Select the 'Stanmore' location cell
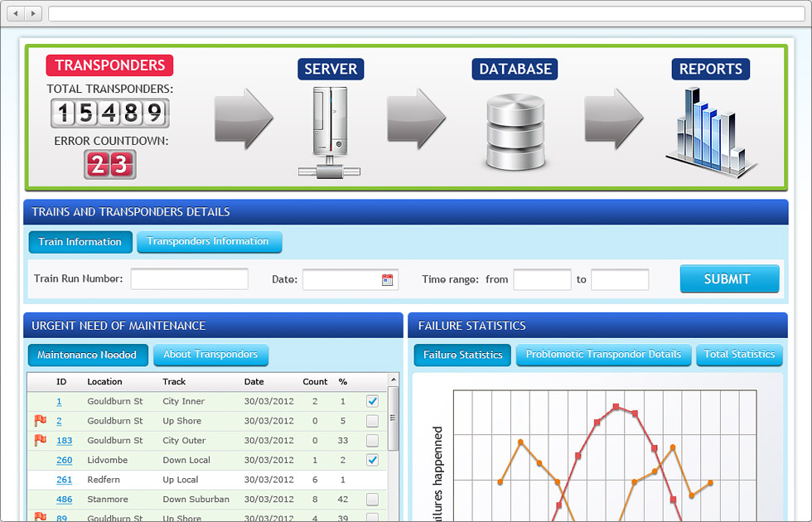 point(109,500)
